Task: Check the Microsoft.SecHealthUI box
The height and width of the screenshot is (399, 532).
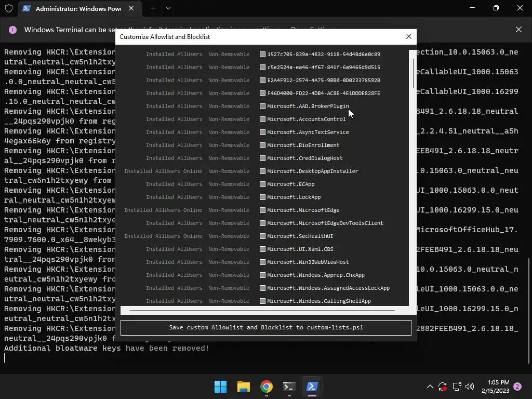Action: point(262,236)
